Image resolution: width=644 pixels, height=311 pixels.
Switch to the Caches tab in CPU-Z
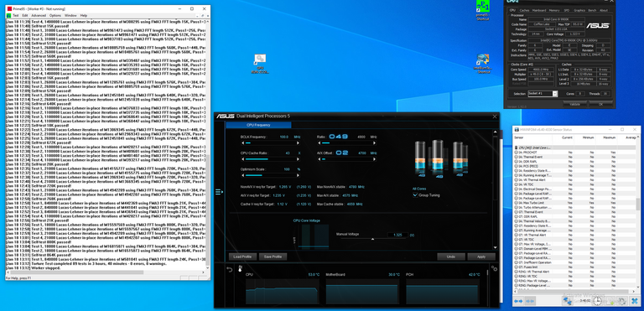[524, 10]
